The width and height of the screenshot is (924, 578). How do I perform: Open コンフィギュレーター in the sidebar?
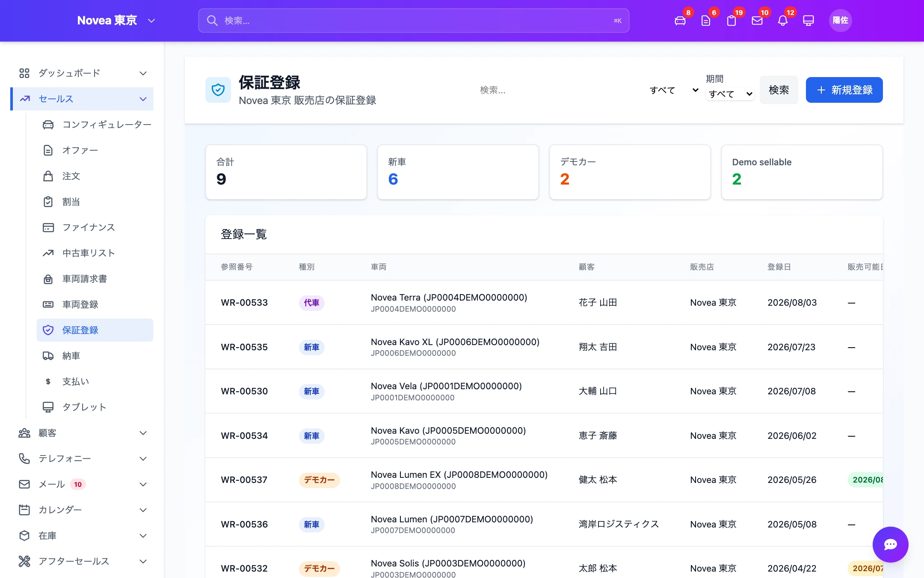pyautogui.click(x=95, y=125)
